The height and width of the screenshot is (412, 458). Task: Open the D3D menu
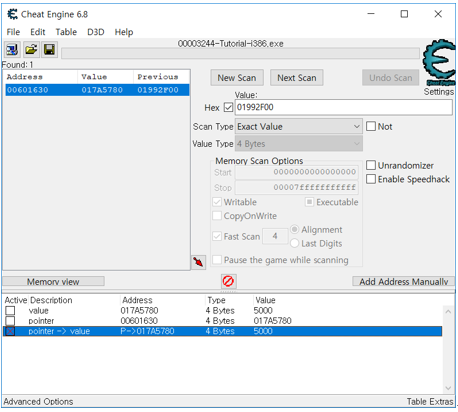tap(96, 32)
